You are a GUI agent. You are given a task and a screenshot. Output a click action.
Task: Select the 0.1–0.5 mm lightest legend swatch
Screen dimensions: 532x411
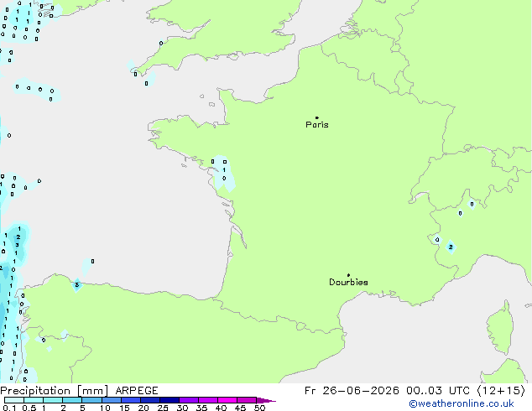point(14,400)
